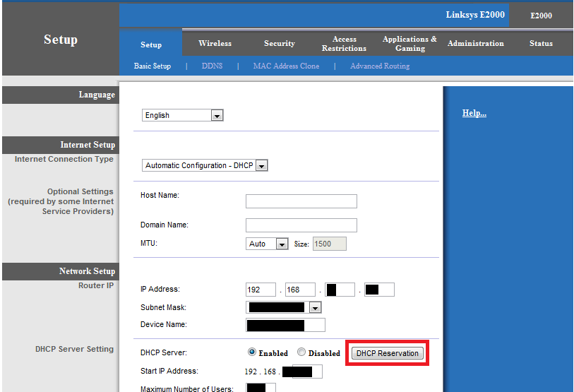Select the Disabled DHCP Server radio button

[301, 352]
